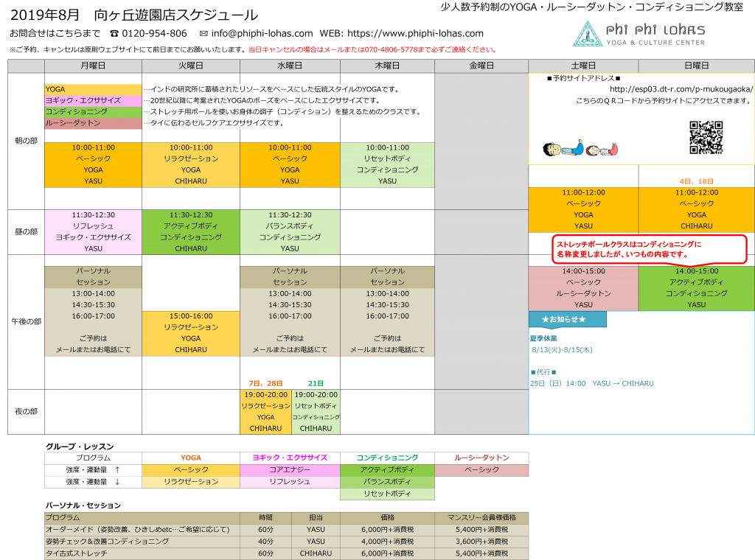Click the タイ古式ストレッチ row

287,554
